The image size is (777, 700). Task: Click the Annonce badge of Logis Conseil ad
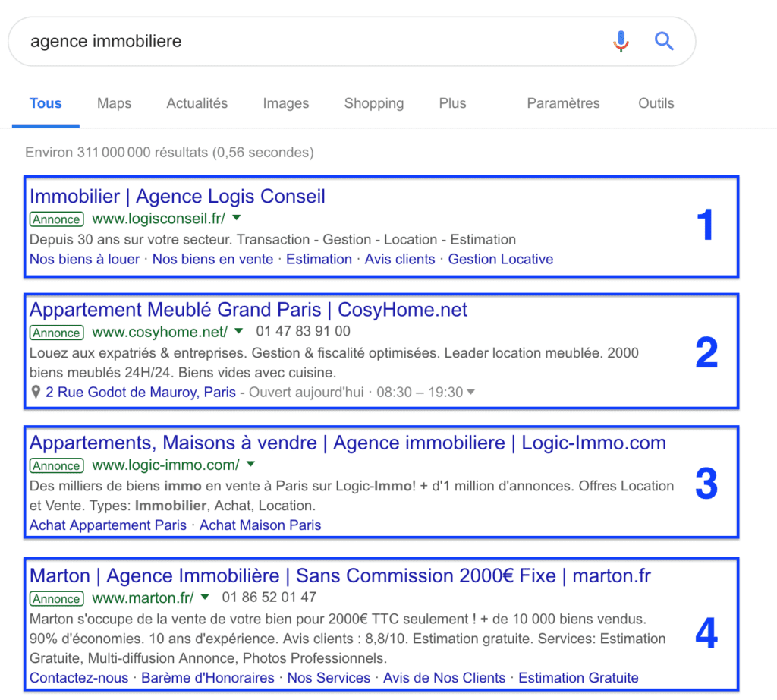56,219
